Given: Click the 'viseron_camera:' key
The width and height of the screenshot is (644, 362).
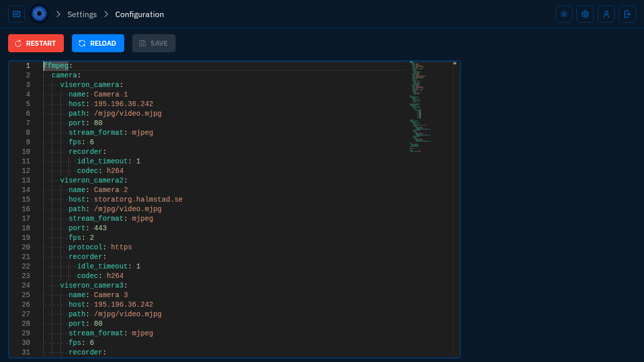Looking at the screenshot, I should 92,85.
